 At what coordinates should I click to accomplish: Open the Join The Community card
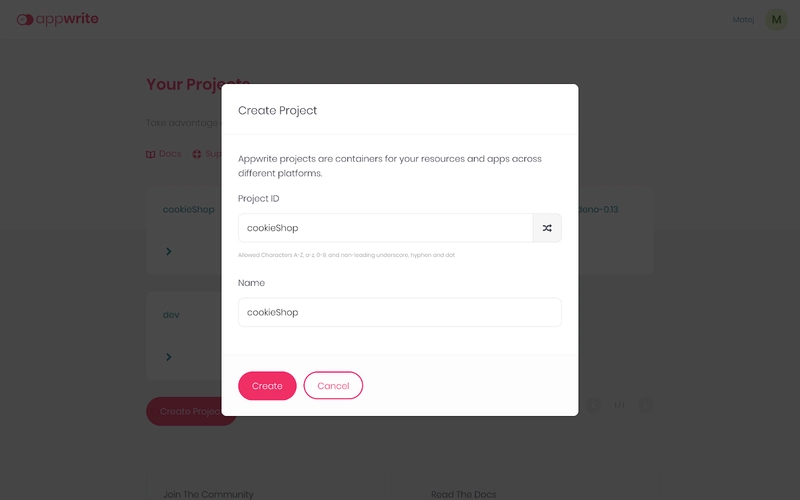point(208,494)
